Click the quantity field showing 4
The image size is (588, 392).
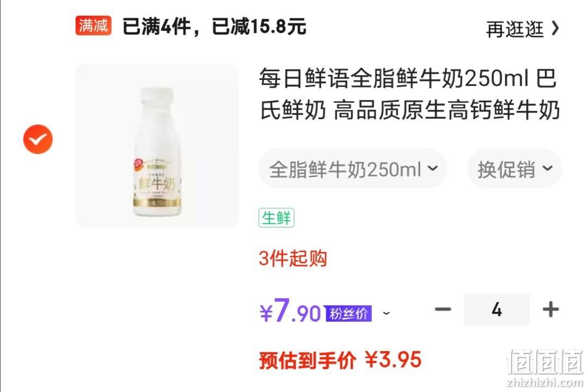pos(497,309)
